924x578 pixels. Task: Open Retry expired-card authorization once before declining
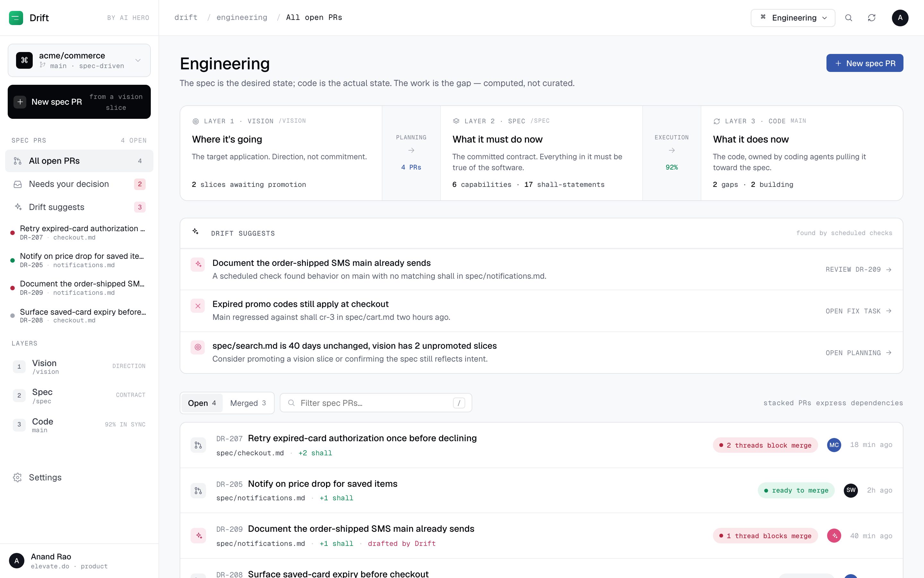pyautogui.click(x=362, y=438)
